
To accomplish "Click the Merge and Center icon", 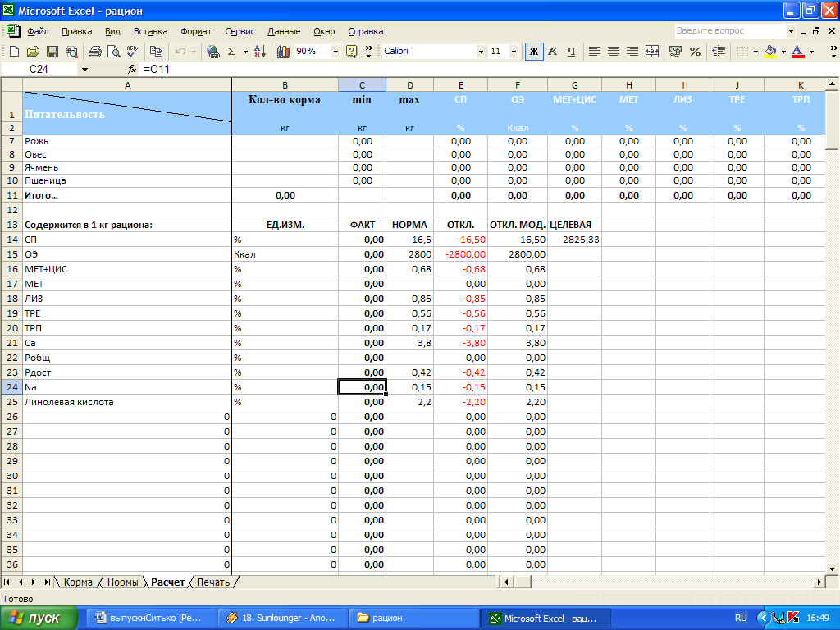I will pos(652,51).
